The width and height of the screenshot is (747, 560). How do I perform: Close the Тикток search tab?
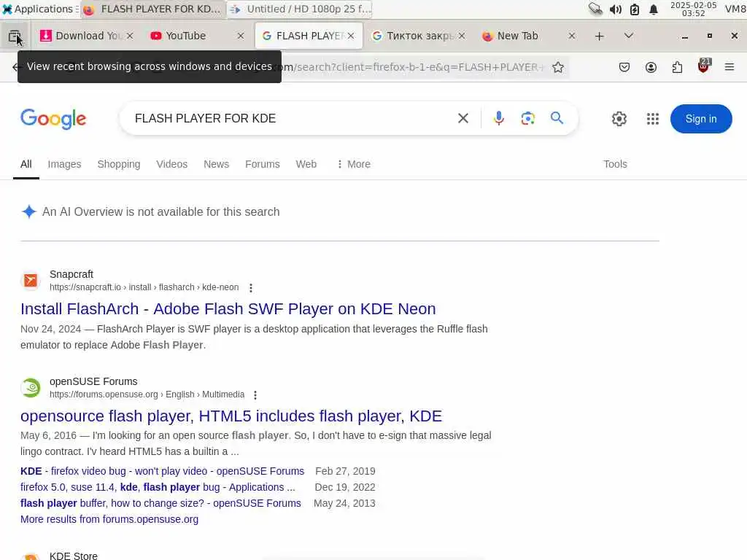click(x=462, y=36)
